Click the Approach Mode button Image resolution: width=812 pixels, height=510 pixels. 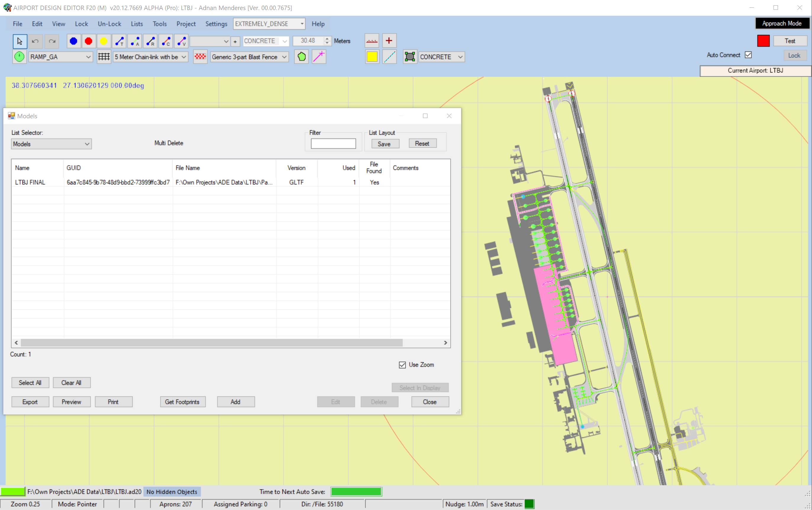[x=782, y=23]
